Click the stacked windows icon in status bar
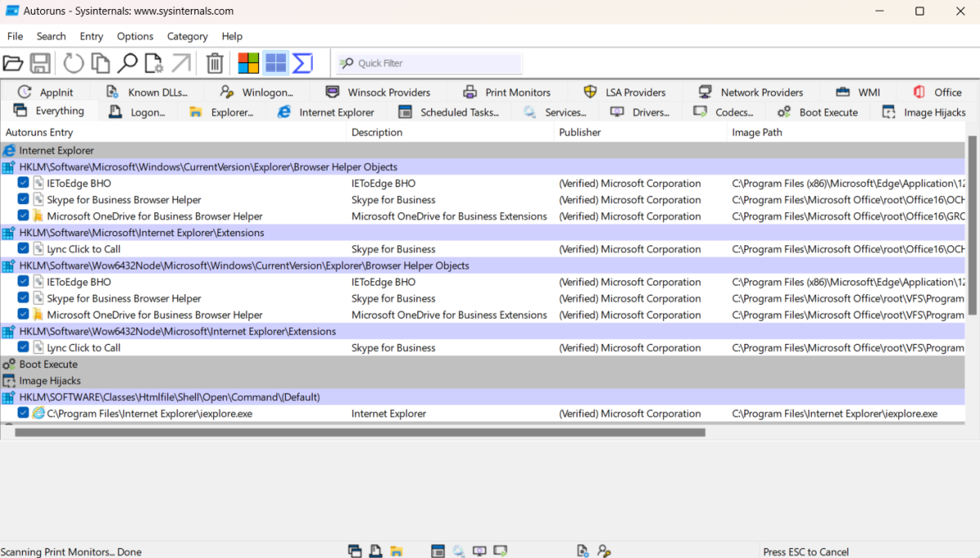The width and height of the screenshot is (980, 558). tap(354, 551)
